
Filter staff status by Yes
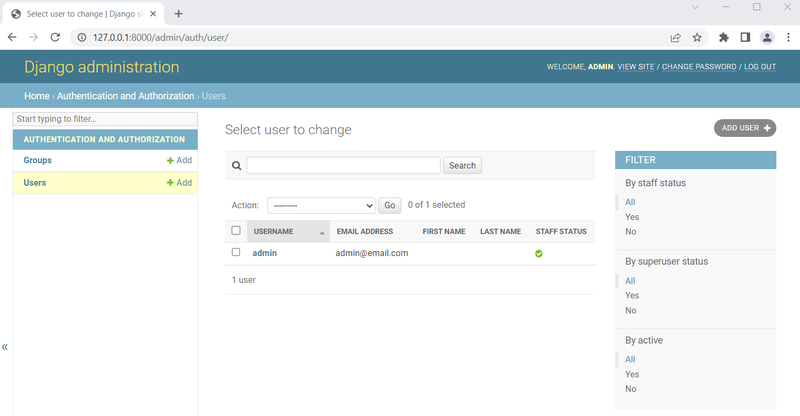[x=632, y=217]
